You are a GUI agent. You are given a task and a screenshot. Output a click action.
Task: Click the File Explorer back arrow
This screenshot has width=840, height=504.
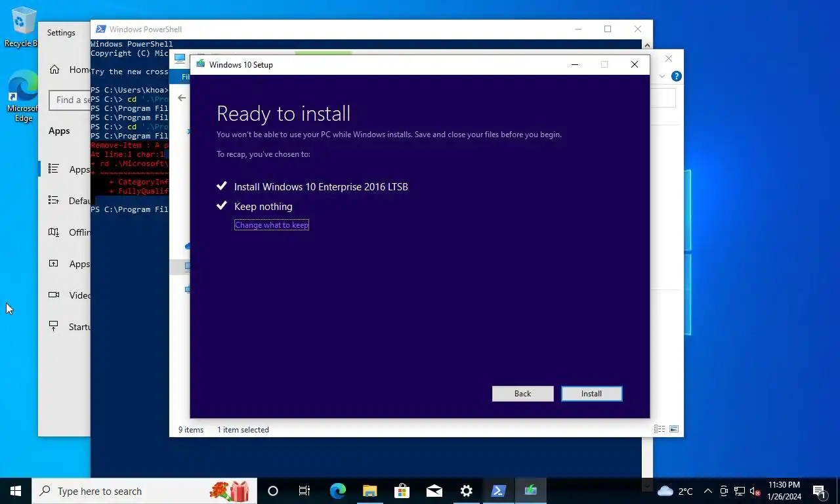click(x=182, y=98)
